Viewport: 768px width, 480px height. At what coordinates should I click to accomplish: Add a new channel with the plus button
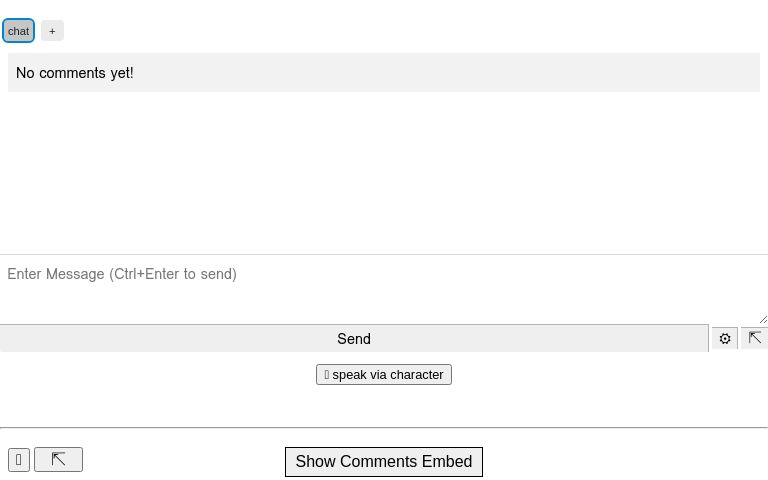[52, 31]
